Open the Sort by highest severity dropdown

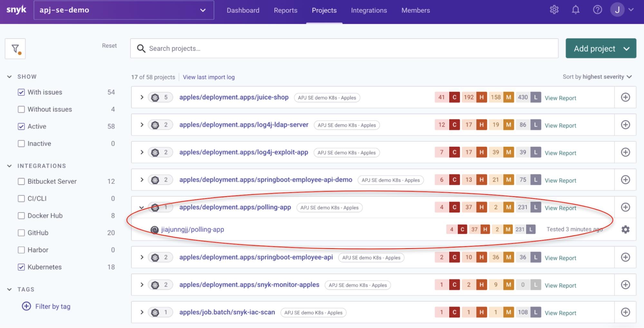[597, 77]
